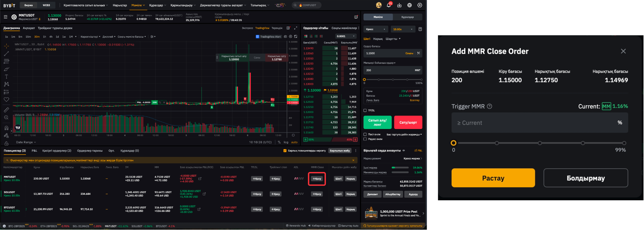The width and height of the screenshot is (644, 230).
Task: Open the calculator icon beside leverage
Action: pyautogui.click(x=420, y=29)
